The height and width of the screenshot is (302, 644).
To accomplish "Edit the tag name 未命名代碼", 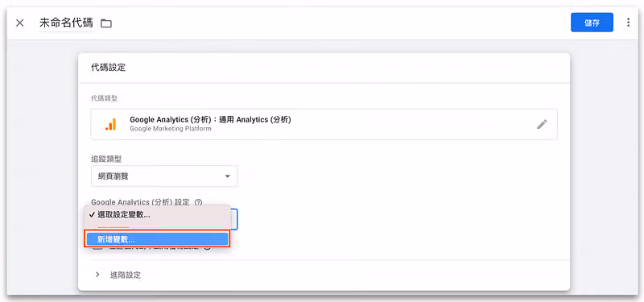I will point(66,23).
